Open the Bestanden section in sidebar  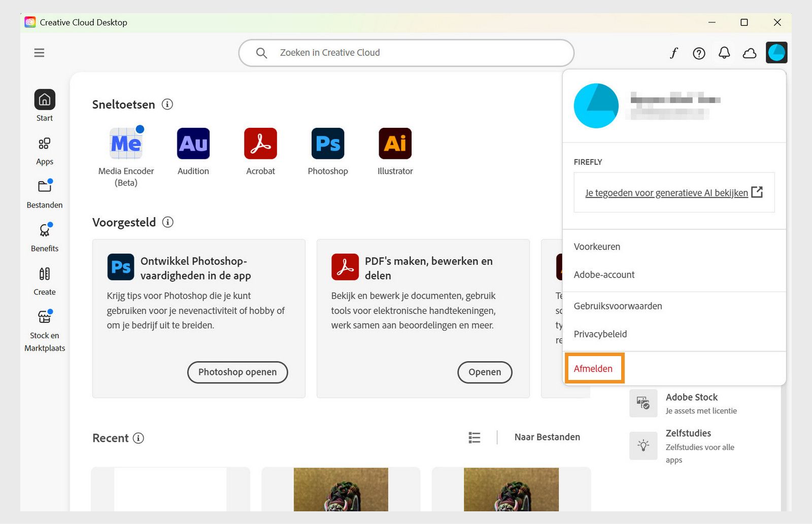pos(45,194)
